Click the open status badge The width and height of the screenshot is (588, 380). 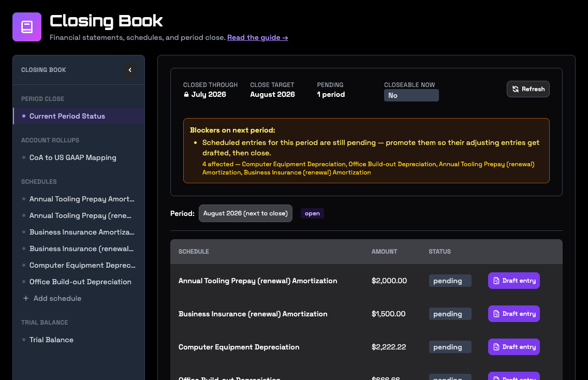coord(312,213)
